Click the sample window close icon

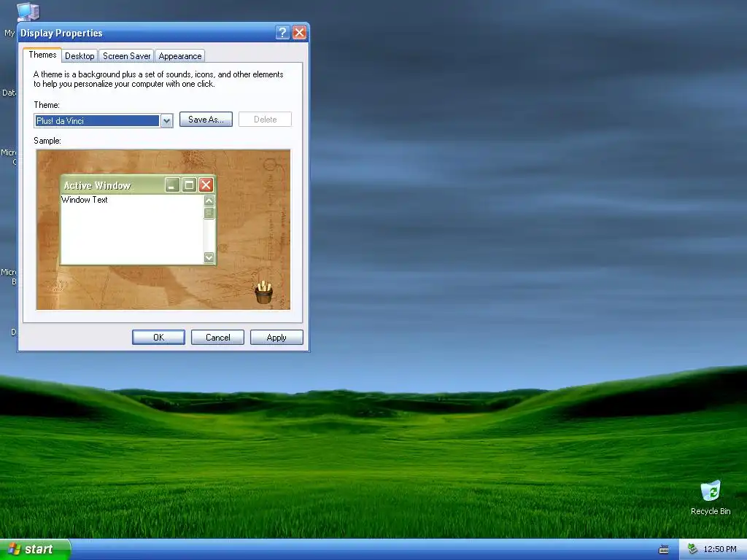tap(206, 184)
